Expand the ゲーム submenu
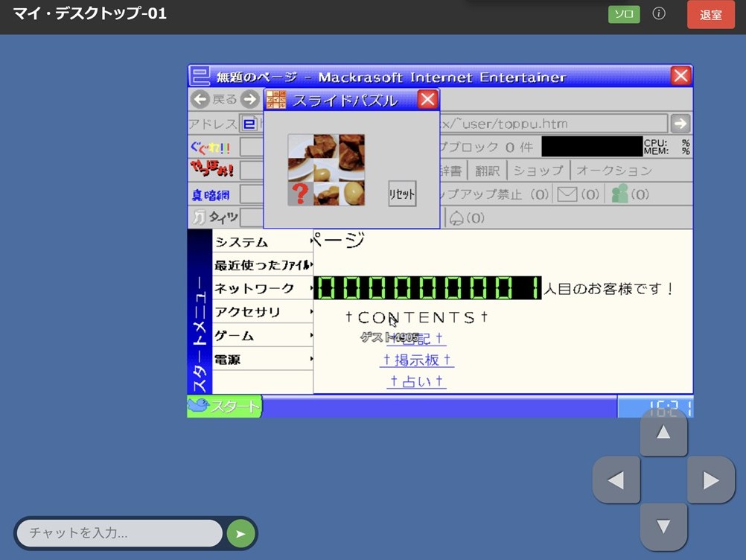The image size is (746, 560). coord(235,336)
